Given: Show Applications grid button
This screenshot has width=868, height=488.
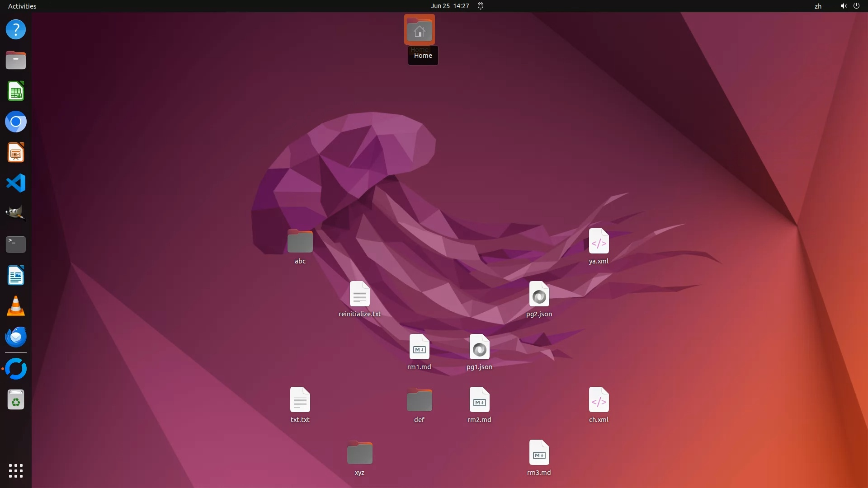Looking at the screenshot, I should pyautogui.click(x=16, y=471).
